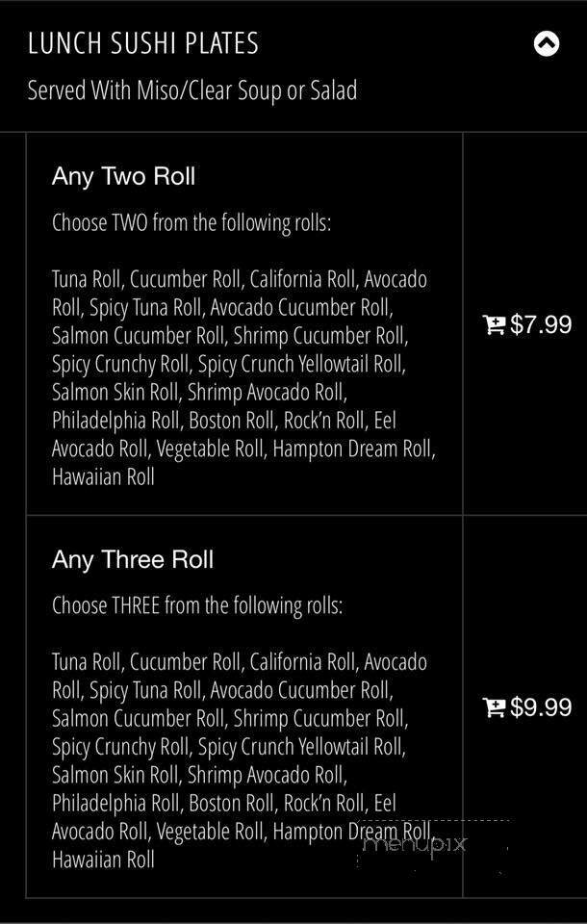The height and width of the screenshot is (924, 587).
Task: Select the Any Three Roll menu item
Action: pyautogui.click(x=132, y=559)
